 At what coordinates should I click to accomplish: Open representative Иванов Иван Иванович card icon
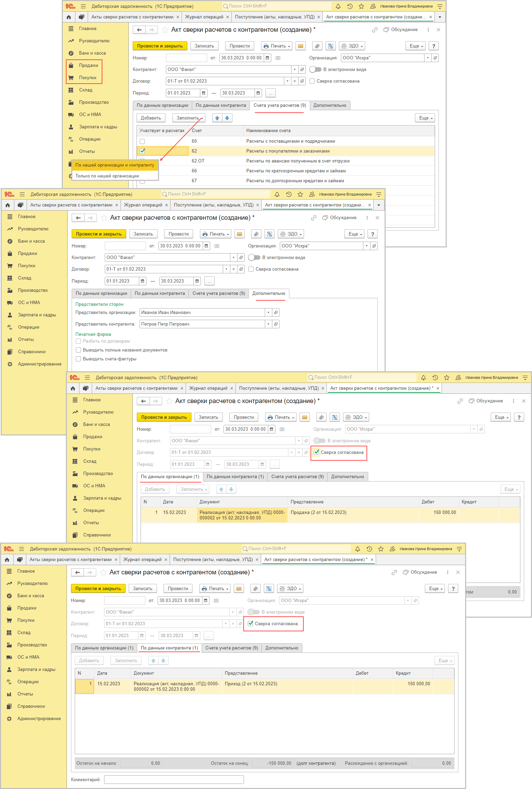276,313
